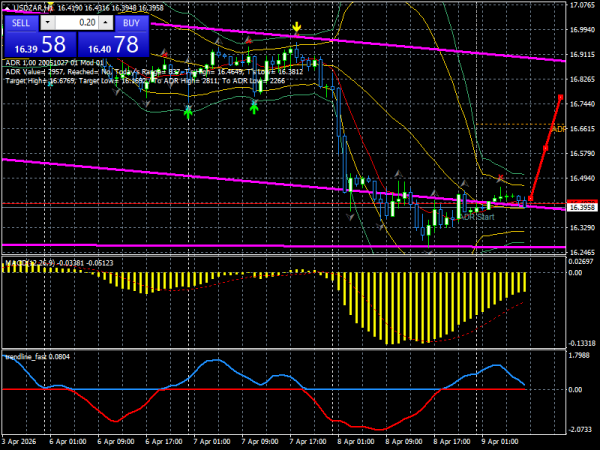Click the -2.0733 trendline scale value
The height and width of the screenshot is (450, 600).
(x=582, y=430)
